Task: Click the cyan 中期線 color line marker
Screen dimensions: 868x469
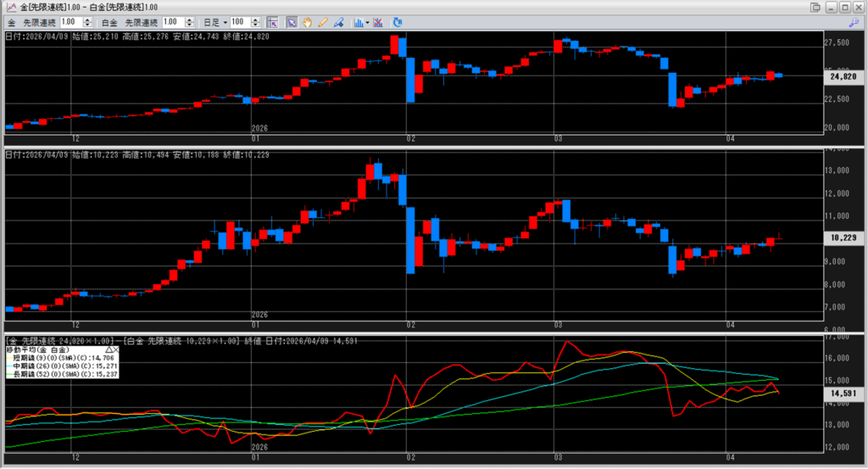Action: tap(9, 366)
